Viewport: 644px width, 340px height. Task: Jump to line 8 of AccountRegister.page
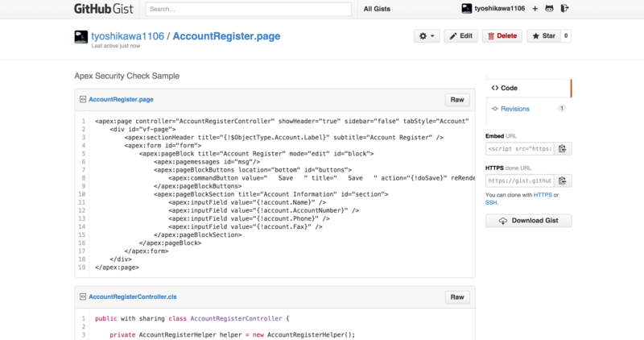84,178
